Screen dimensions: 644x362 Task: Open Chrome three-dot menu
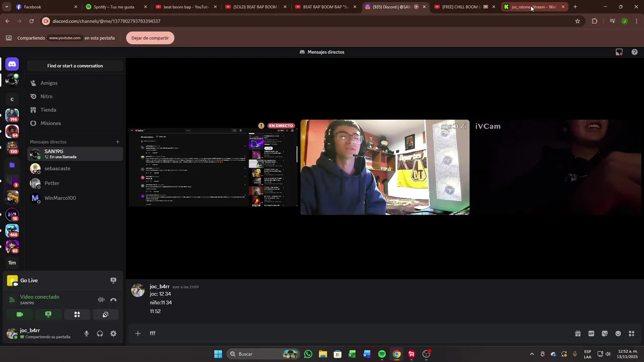[637, 21]
